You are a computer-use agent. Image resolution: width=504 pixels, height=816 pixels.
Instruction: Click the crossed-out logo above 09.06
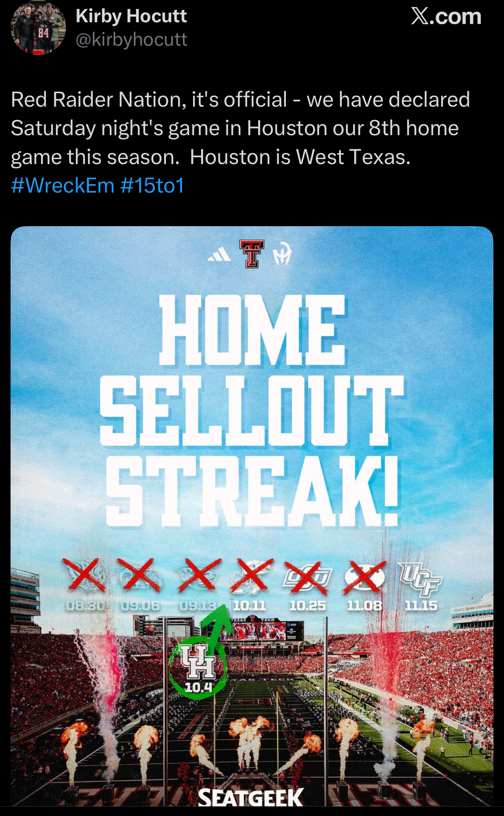(139, 575)
